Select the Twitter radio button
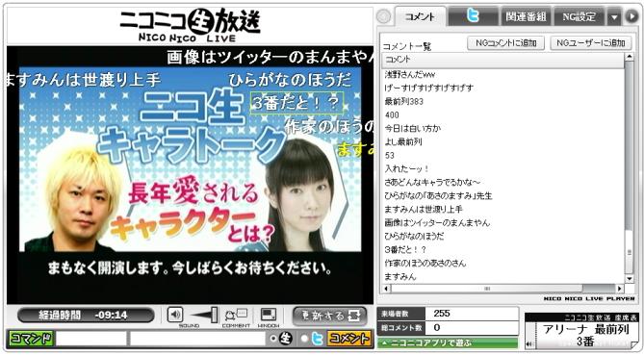Viewport: 644px width, 355px height. click(304, 339)
